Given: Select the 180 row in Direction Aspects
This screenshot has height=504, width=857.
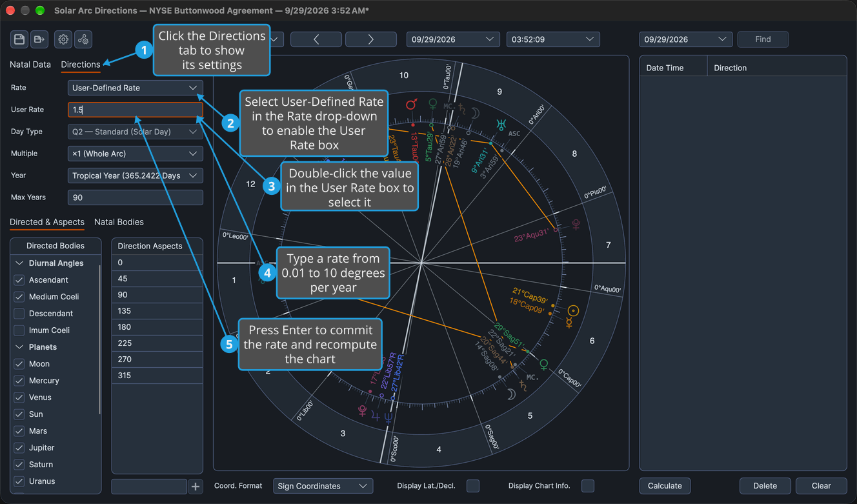Looking at the screenshot, I should (157, 327).
